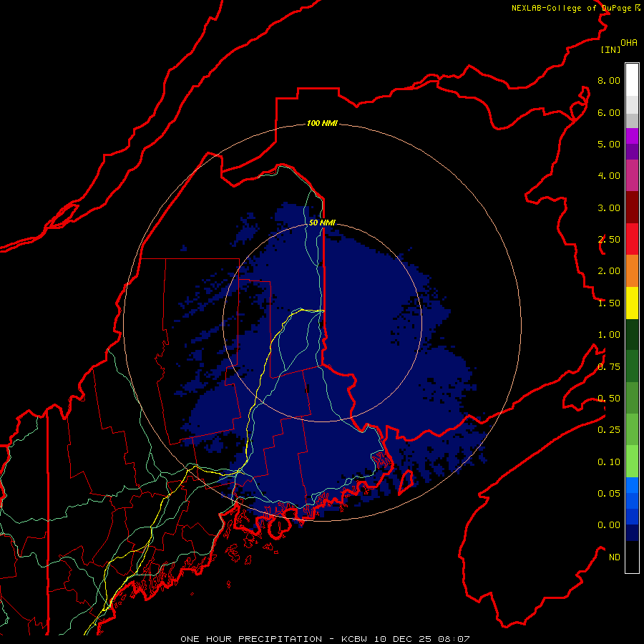This screenshot has height=644, width=644.
Task: Select the 4.00 legend value
Action: click(x=609, y=176)
